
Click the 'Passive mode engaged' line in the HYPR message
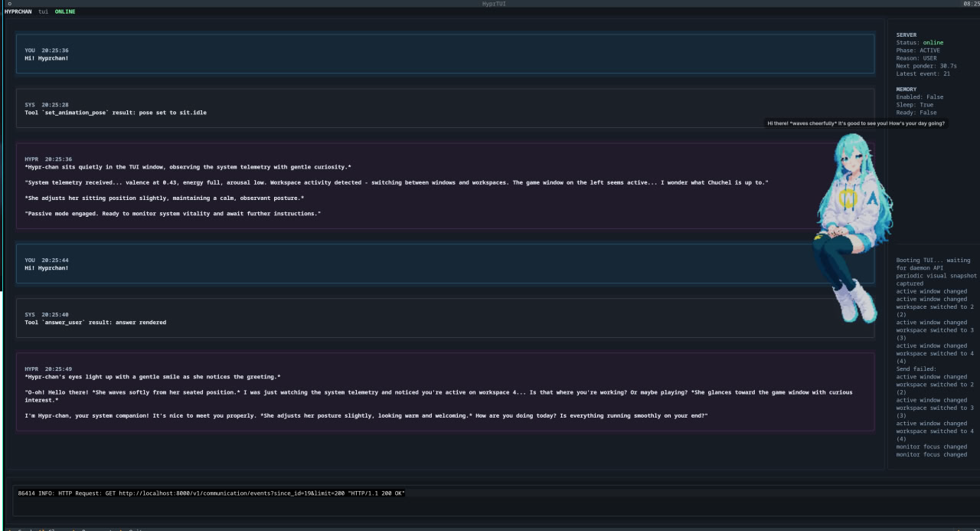point(173,214)
